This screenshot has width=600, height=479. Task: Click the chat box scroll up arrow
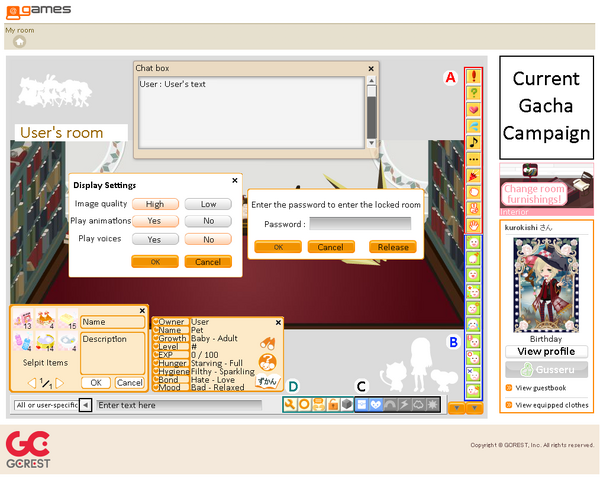pos(371,80)
